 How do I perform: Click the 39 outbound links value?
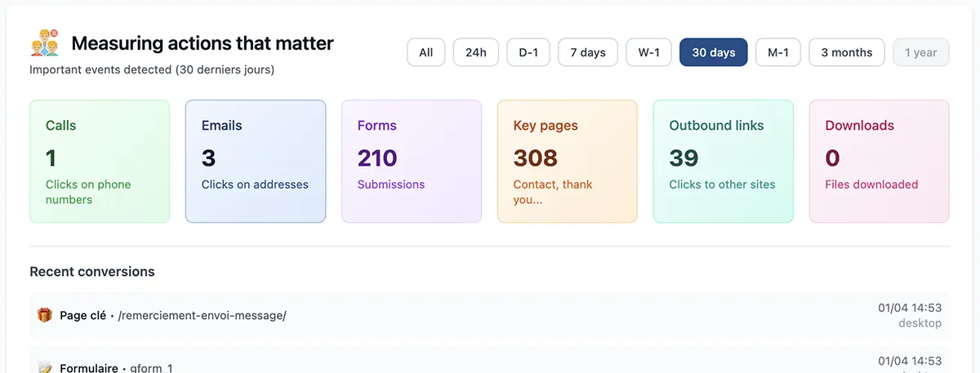pos(684,158)
